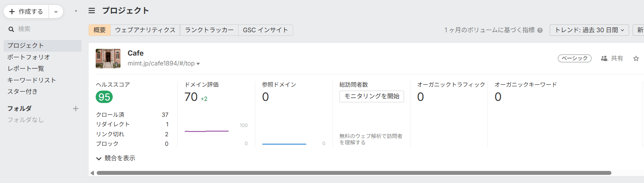Viewport: 644px width, 183px height.
Task: Click the リダイレクト count 1
Action: 167,124
